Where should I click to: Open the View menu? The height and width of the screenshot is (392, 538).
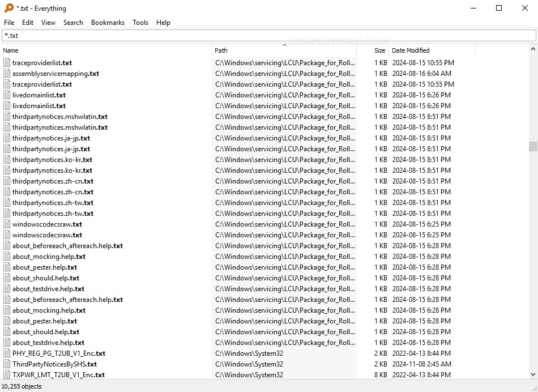[x=48, y=23]
